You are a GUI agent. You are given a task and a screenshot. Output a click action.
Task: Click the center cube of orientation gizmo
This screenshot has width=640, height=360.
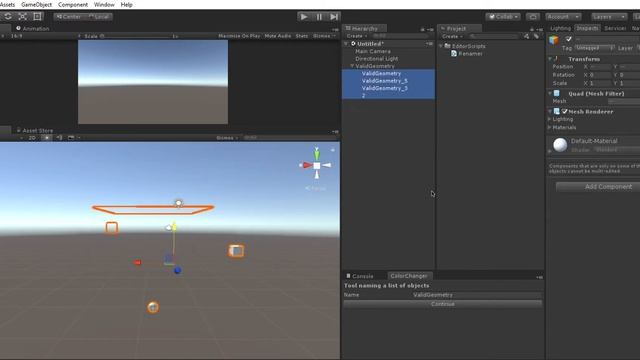317,166
